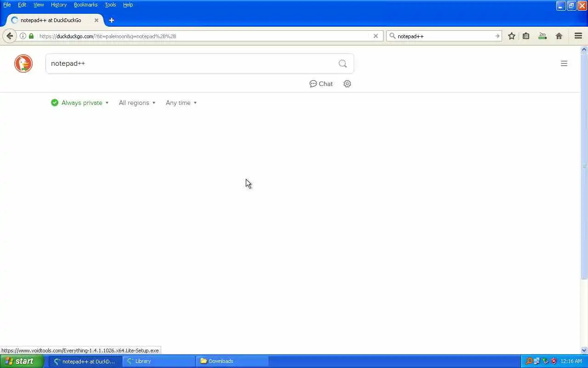
Task: Open the History menu
Action: point(59,5)
